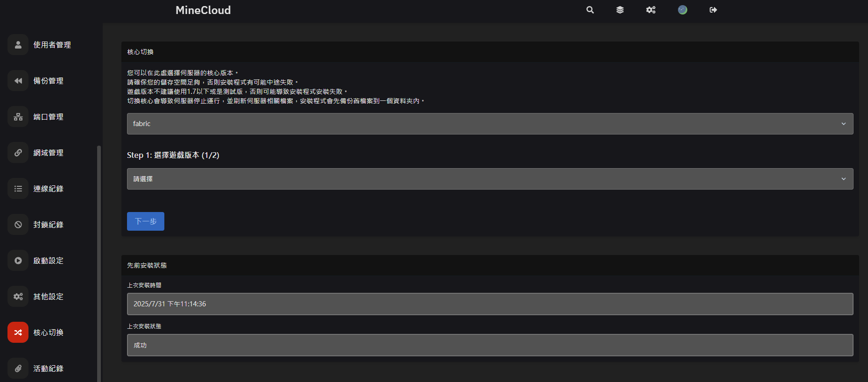The width and height of the screenshot is (868, 382).
Task: Open the layers stack icon in header
Action: tap(620, 10)
